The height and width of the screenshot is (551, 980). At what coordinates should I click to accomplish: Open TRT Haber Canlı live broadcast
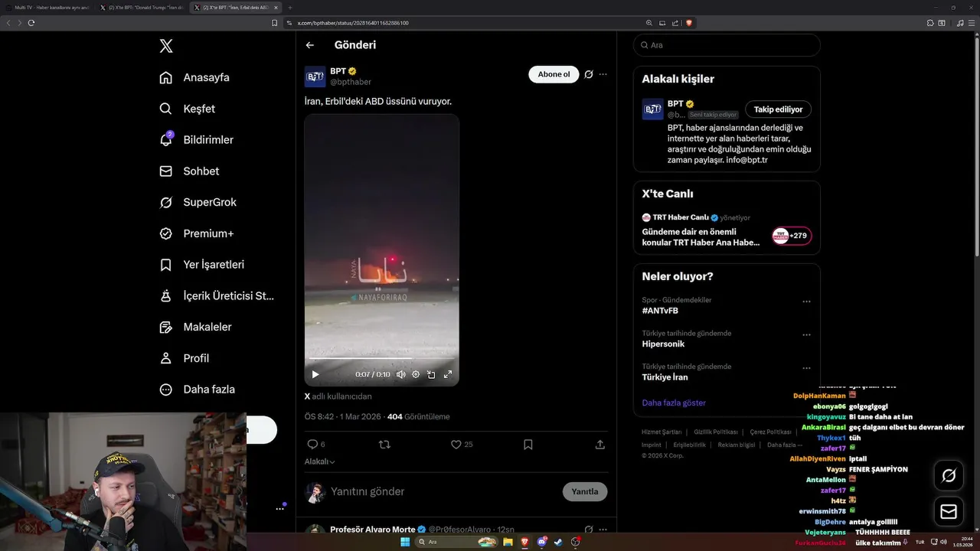pyautogui.click(x=727, y=230)
